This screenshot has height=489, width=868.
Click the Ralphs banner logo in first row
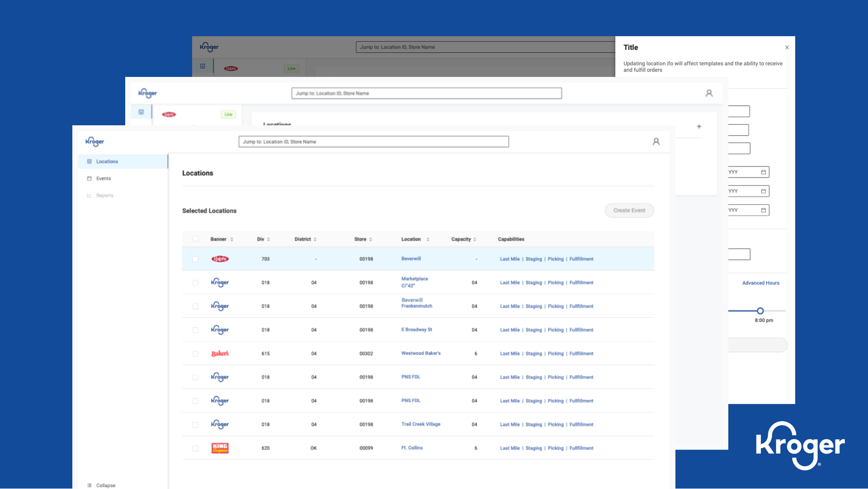pos(220,259)
